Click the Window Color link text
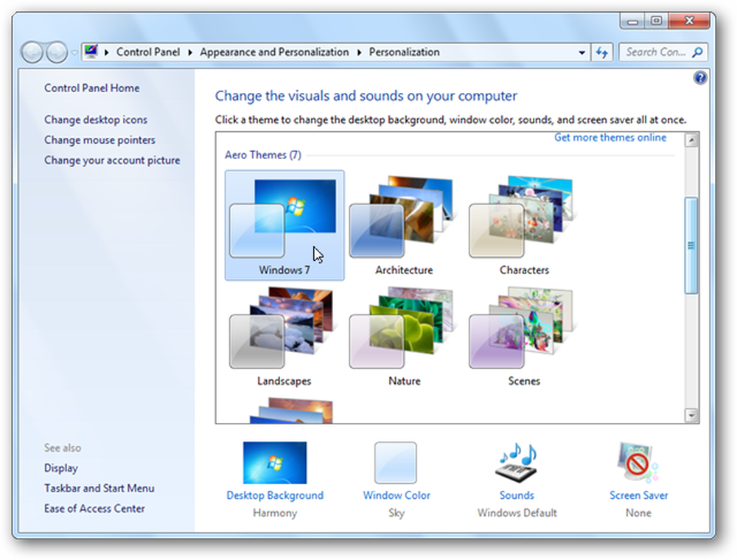Image resolution: width=737 pixels, height=560 pixels. (x=397, y=495)
